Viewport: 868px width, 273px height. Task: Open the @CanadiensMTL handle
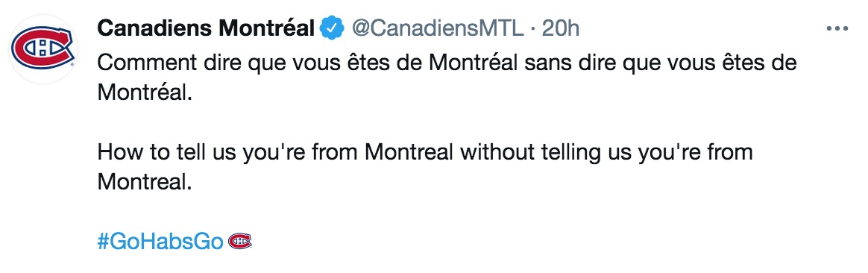(x=437, y=28)
